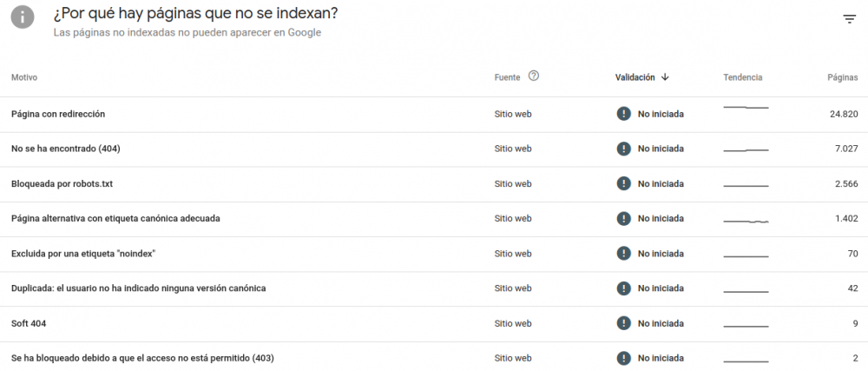The width and height of the screenshot is (868, 371).
Task: Open the No se ha encontrado (404) row
Action: 66,149
